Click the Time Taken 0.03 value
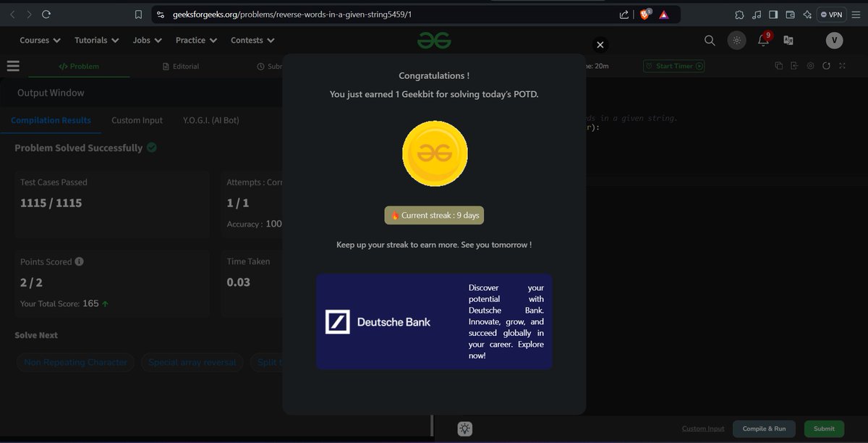 click(239, 282)
